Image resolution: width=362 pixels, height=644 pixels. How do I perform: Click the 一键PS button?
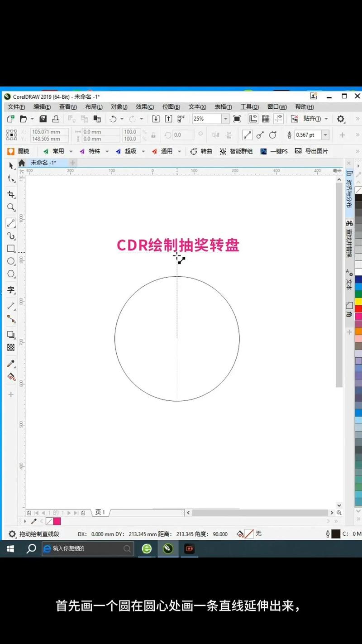click(277, 151)
